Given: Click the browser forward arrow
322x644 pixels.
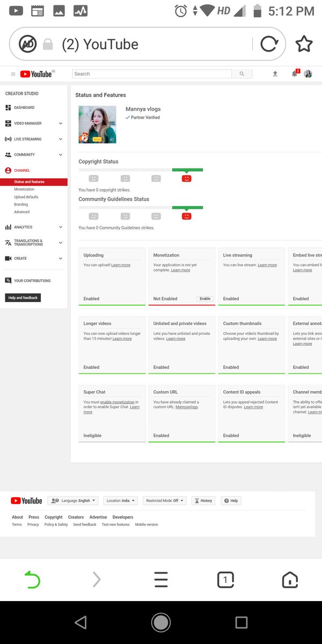Looking at the screenshot, I should point(97,580).
